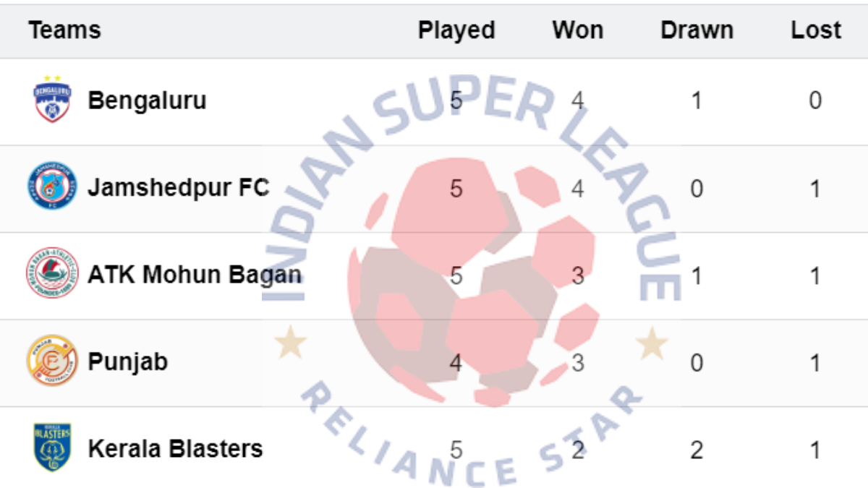Click ATK Mohun Bagan's Lost value
The image size is (868, 488).
815,275
